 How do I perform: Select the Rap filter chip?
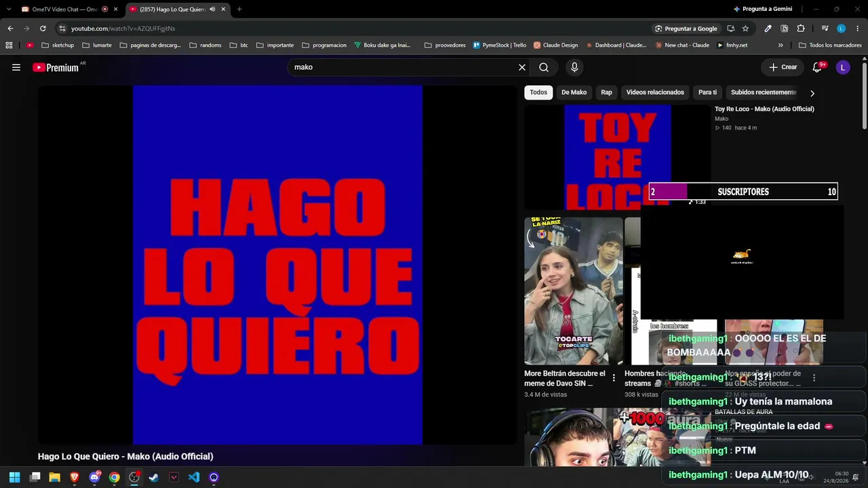click(606, 92)
